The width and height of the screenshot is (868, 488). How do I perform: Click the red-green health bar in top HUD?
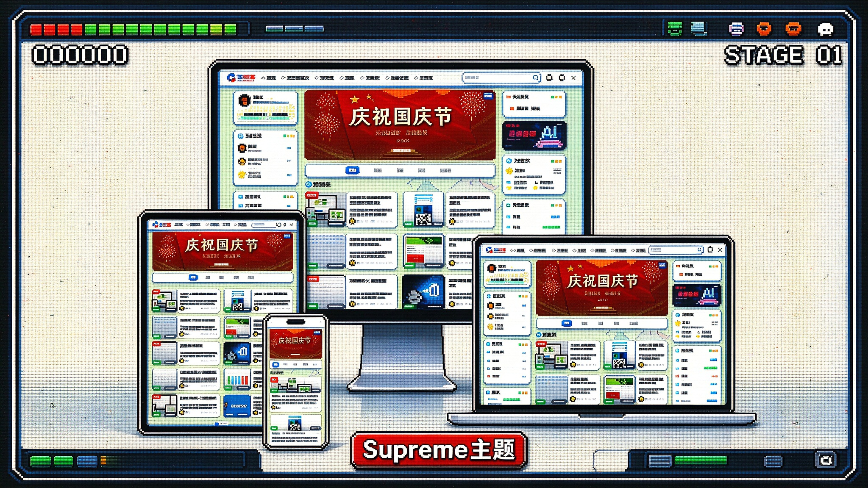pos(134,29)
